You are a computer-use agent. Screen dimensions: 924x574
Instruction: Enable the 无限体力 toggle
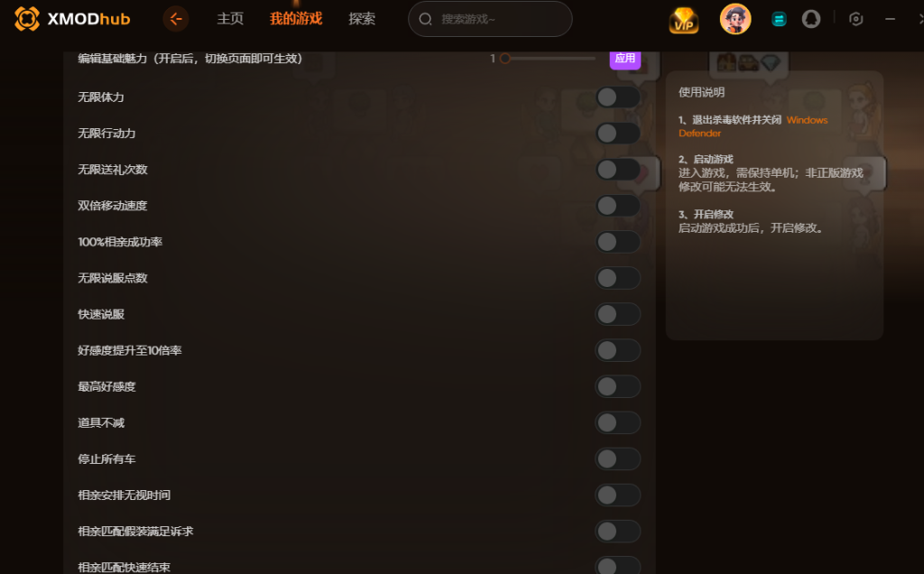pos(617,97)
